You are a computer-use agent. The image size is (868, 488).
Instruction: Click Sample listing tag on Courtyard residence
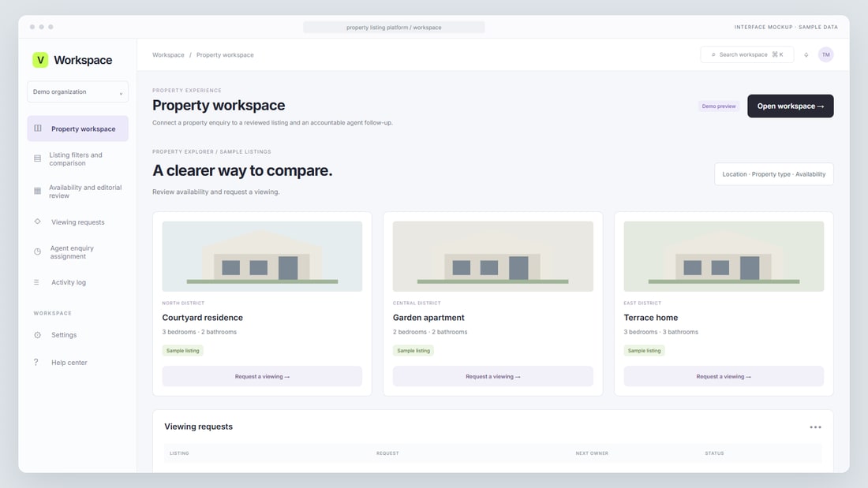point(183,350)
